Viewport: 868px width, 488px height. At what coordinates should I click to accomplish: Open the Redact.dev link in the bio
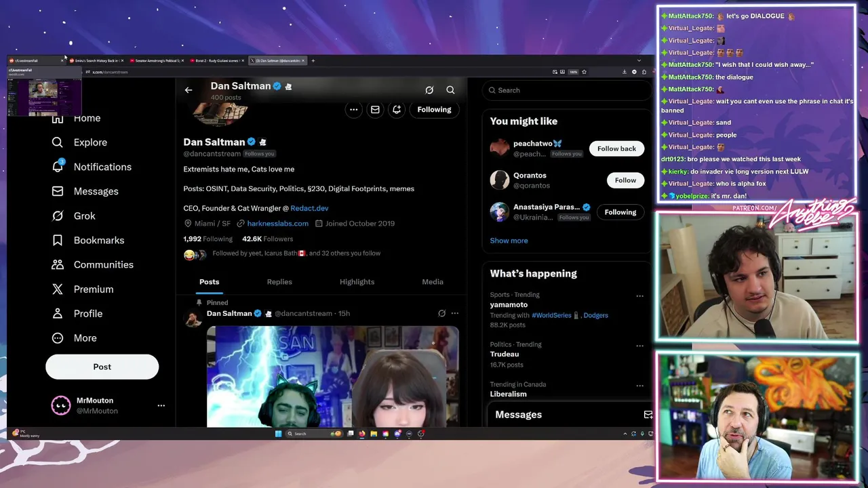309,208
